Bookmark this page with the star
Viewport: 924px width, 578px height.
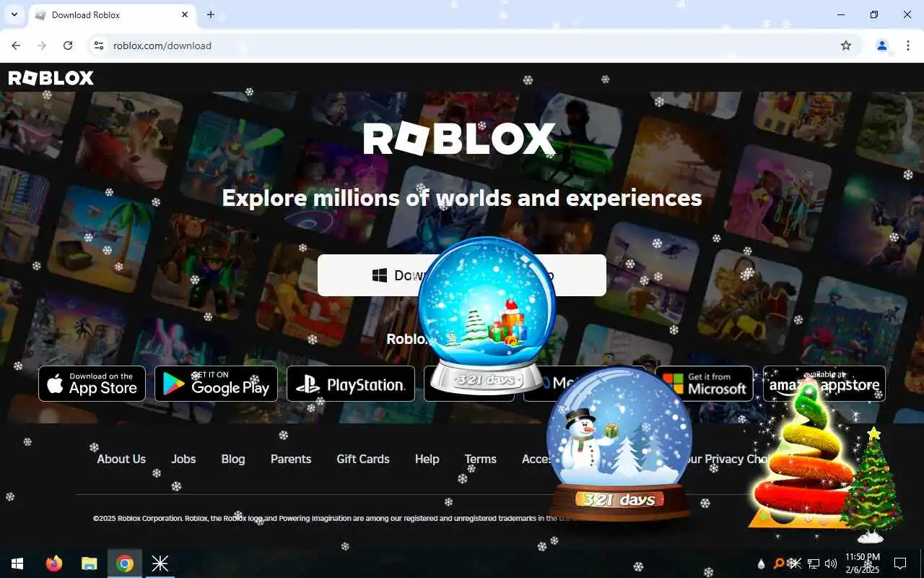pos(846,46)
